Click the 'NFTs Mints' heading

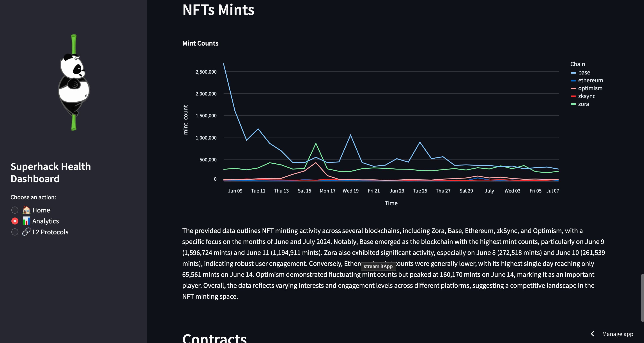pos(218,9)
